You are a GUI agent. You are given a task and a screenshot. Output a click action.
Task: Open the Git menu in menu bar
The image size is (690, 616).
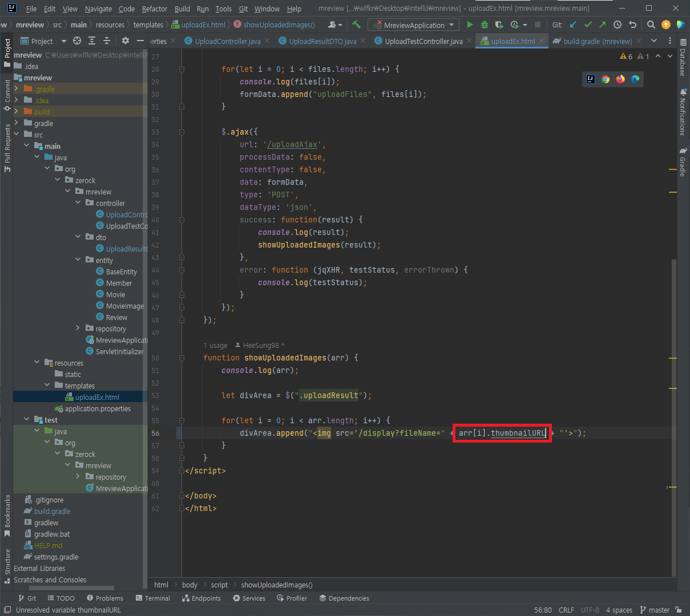click(x=243, y=9)
